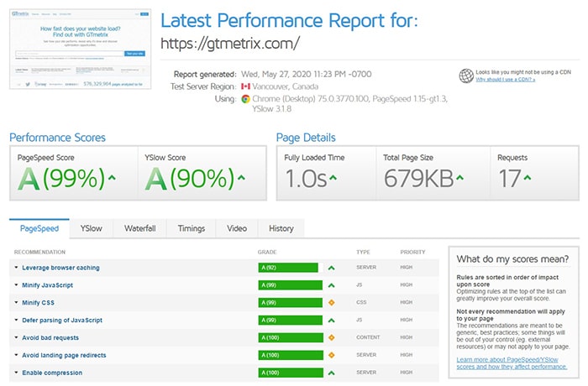Viewport: 588px width, 386px height.
Task: Click the 'Vancouver, Canada' region text
Action: click(285, 86)
